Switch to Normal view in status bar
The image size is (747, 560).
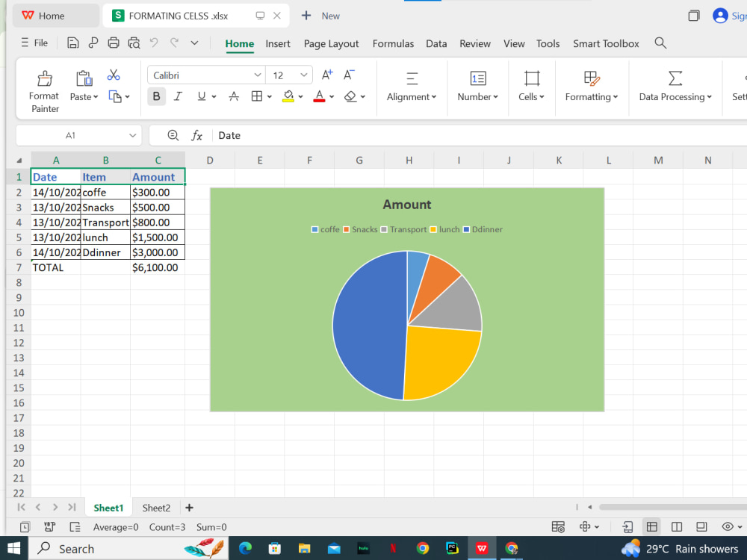[x=651, y=526]
